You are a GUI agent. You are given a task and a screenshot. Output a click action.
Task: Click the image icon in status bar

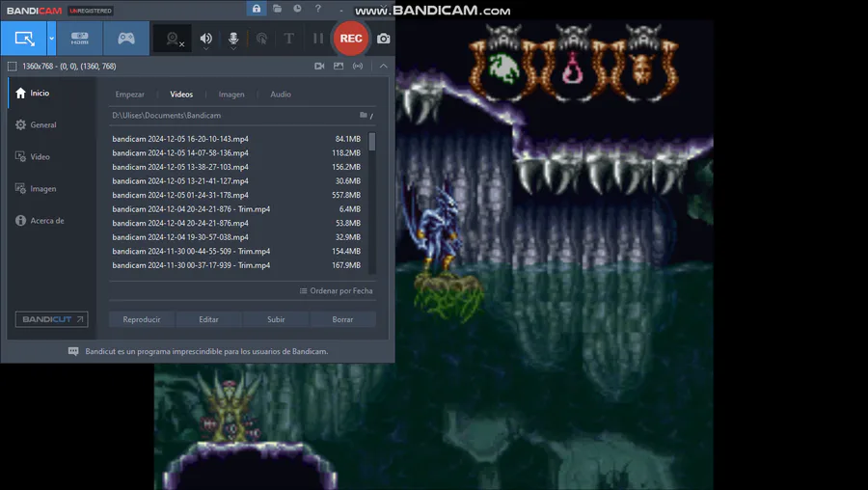coord(339,66)
